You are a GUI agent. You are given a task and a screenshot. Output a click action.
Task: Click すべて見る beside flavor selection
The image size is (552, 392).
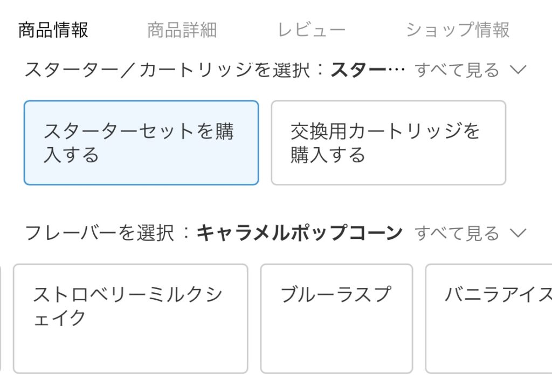coord(457,233)
